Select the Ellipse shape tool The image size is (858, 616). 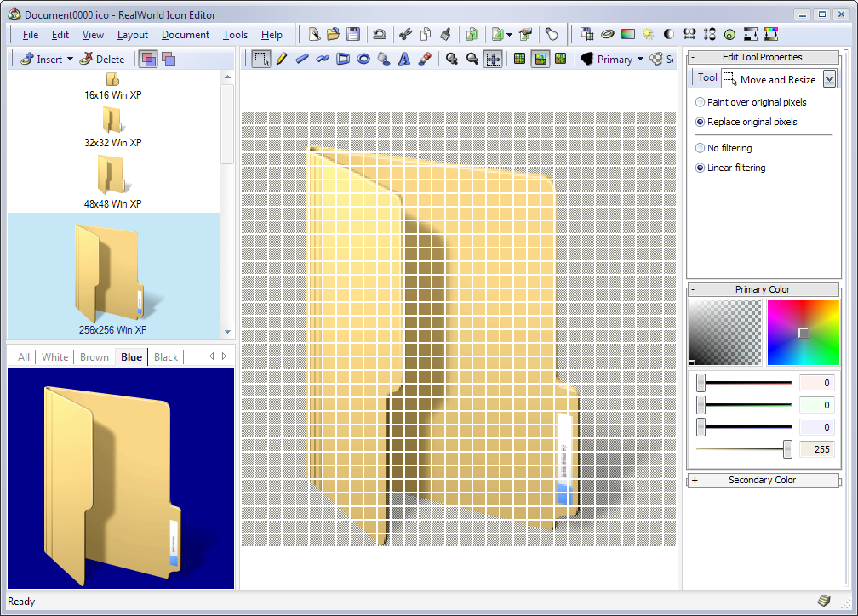pyautogui.click(x=363, y=59)
